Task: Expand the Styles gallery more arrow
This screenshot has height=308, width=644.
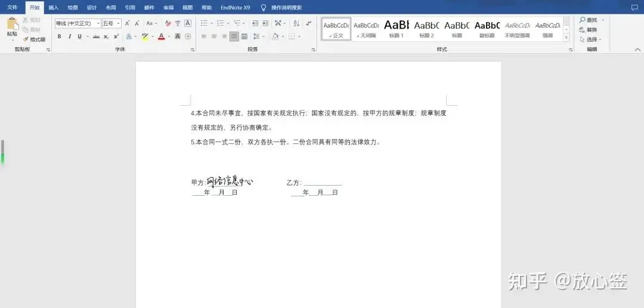Action: tap(566, 38)
